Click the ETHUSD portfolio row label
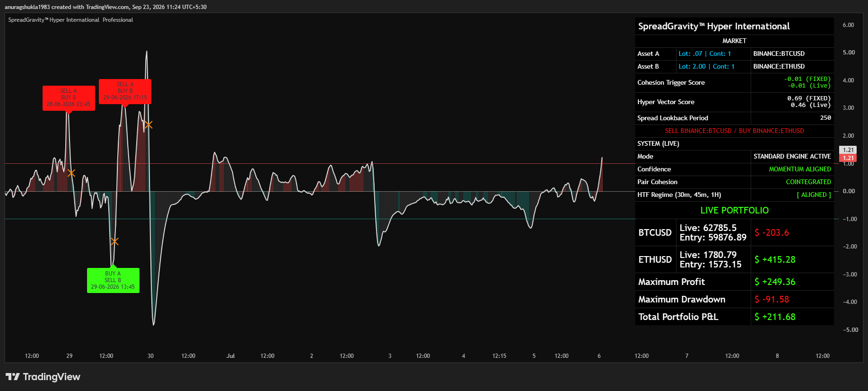Screen dimensions: 868x391 [x=655, y=260]
